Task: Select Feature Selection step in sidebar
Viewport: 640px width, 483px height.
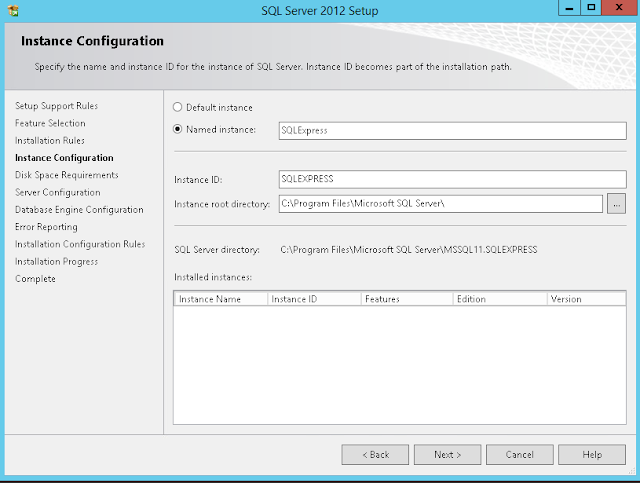Action: tap(50, 123)
